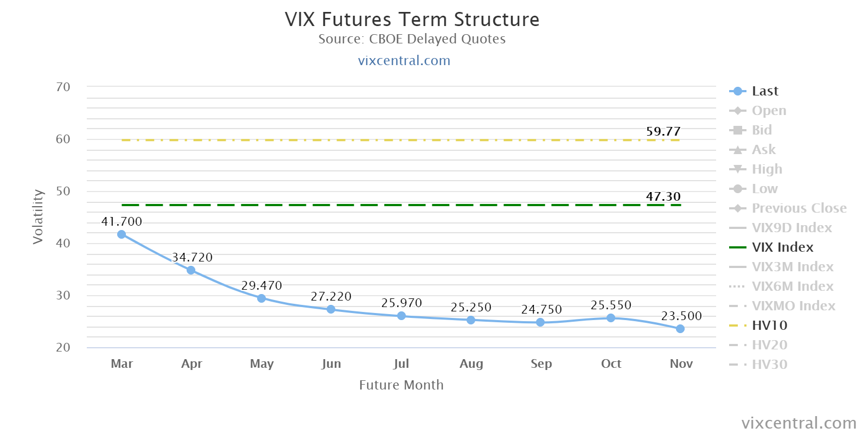Click the VIX6M Index dotted legend icon
Image resolution: width=868 pixels, height=434 pixels.
pos(737,286)
